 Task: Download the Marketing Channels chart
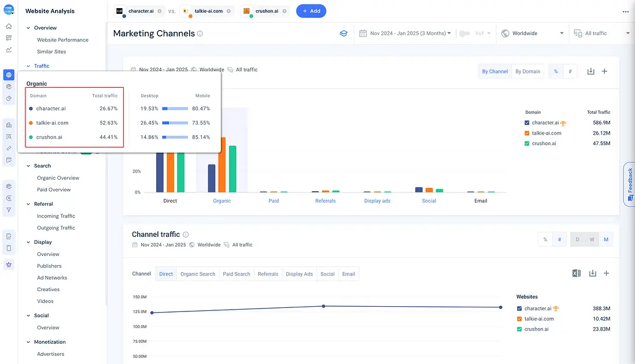[x=590, y=71]
